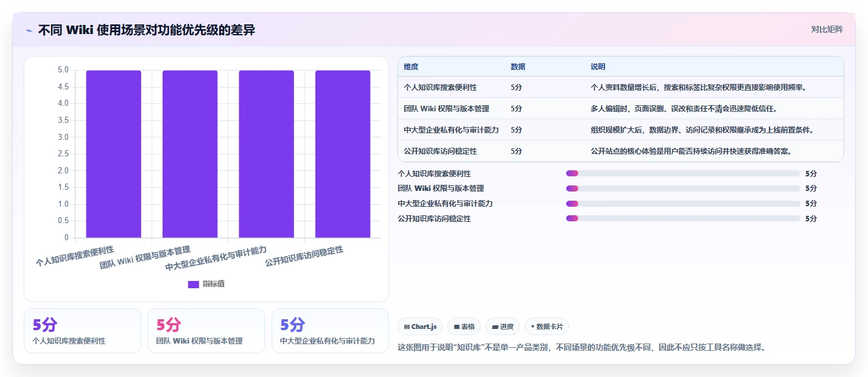868x377 pixels.
Task: Click the 表格 tag chip
Action: pyautogui.click(x=464, y=327)
